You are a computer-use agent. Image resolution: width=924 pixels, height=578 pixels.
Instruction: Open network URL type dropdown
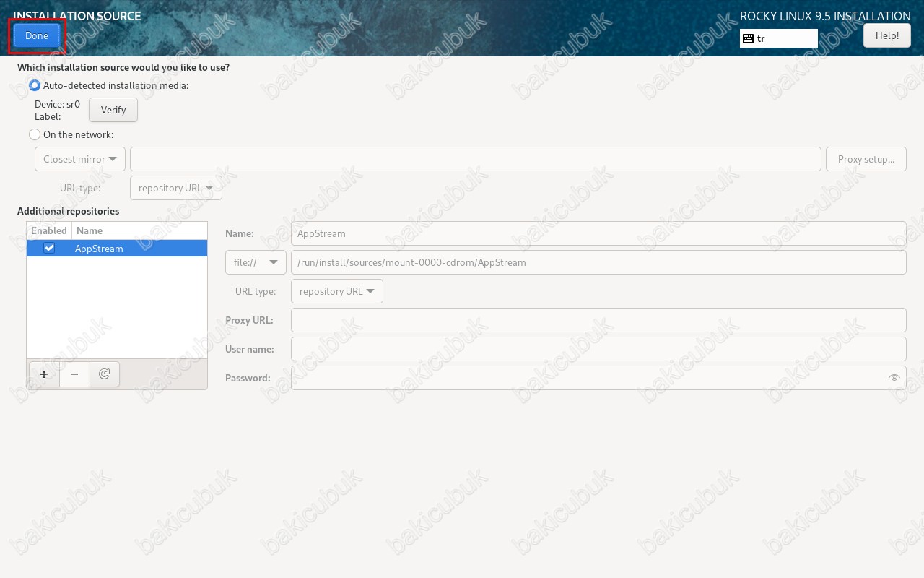pos(176,188)
